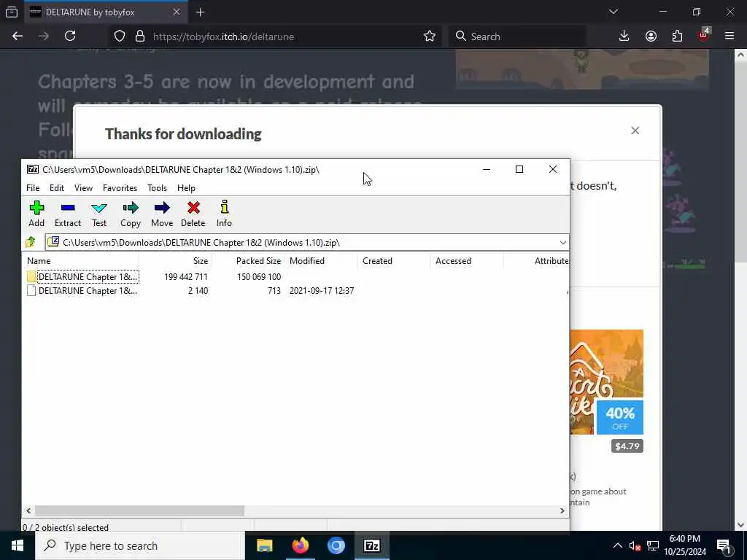
Task: Open the Tools menu in 7-Zip
Action: [x=158, y=188]
